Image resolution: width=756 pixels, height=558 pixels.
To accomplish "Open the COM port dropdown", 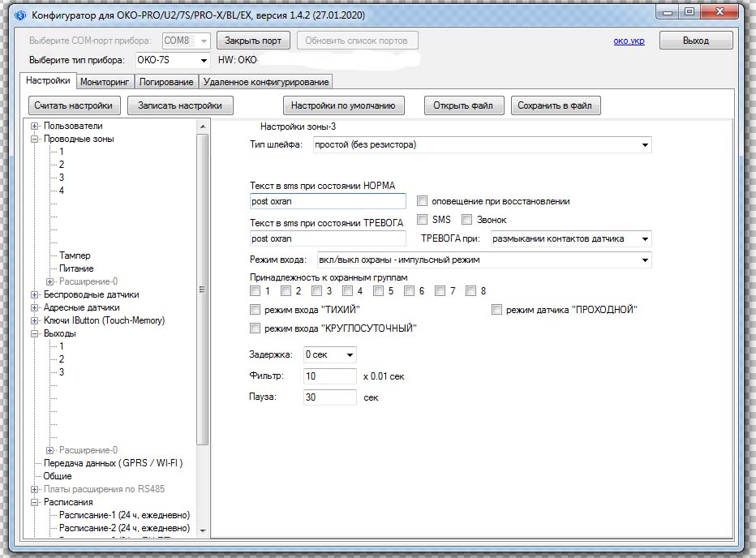I will (186, 41).
